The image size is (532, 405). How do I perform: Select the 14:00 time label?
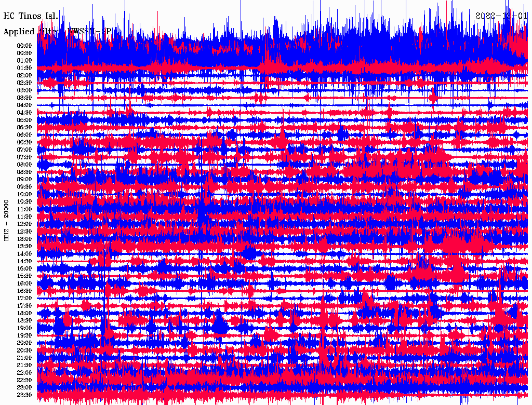coord(24,254)
